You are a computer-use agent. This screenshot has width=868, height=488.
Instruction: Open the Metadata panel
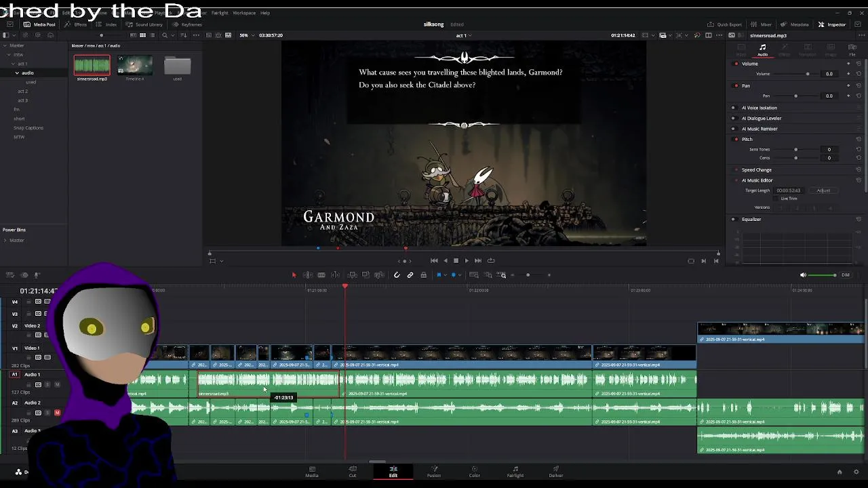point(795,24)
